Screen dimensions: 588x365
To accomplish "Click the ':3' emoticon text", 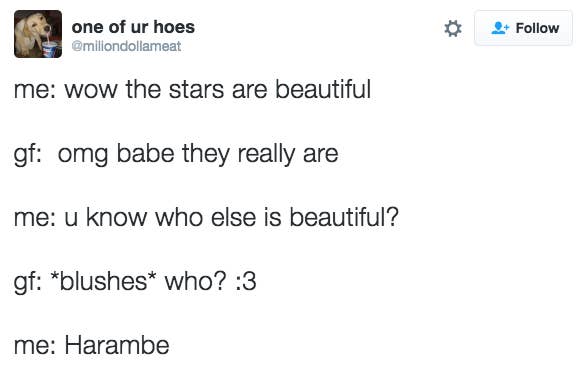I will pyautogui.click(x=246, y=282).
